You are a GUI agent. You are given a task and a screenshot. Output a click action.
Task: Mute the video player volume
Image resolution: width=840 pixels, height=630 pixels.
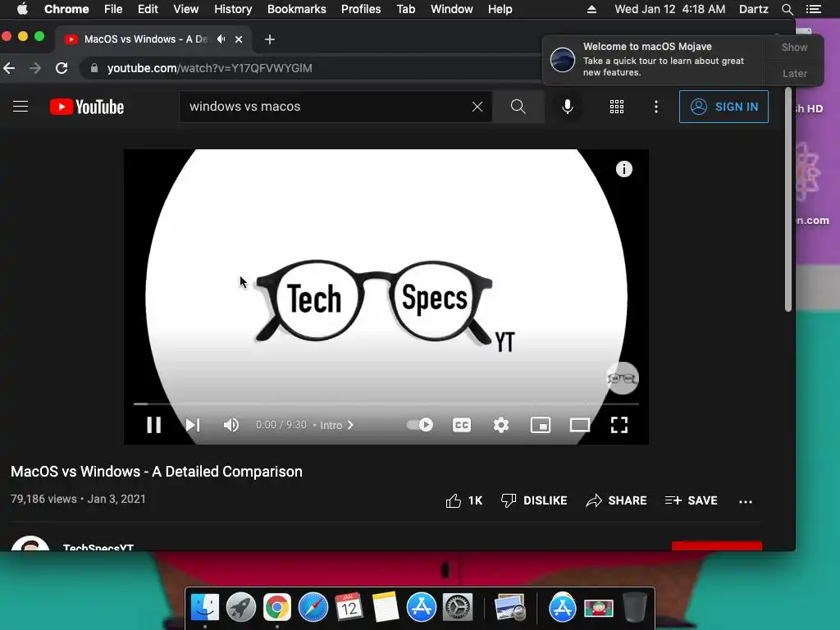231,425
